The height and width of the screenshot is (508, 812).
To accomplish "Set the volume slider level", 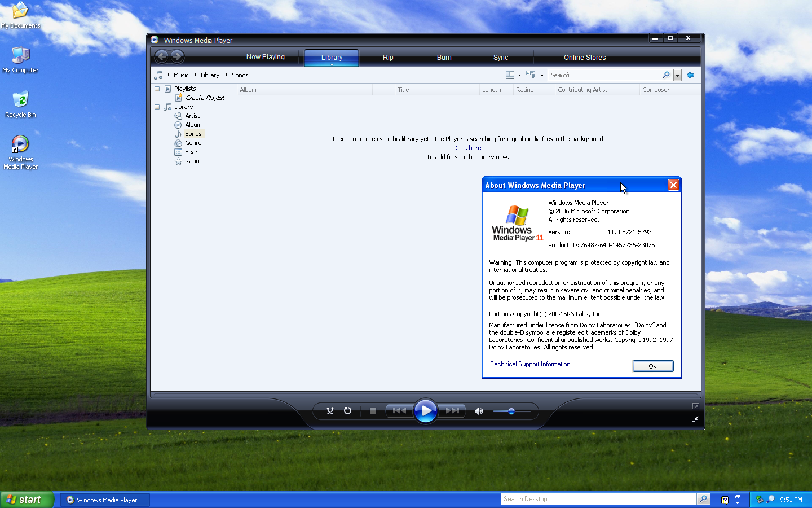I will (512, 411).
